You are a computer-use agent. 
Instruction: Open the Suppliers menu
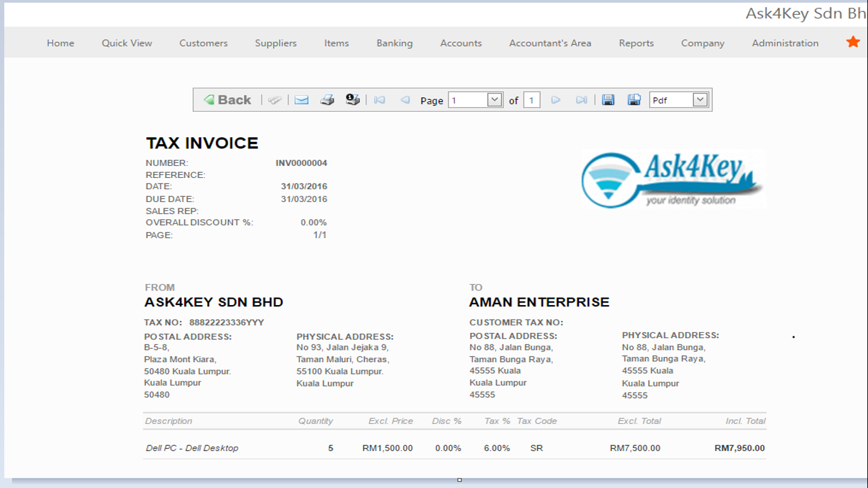click(276, 43)
